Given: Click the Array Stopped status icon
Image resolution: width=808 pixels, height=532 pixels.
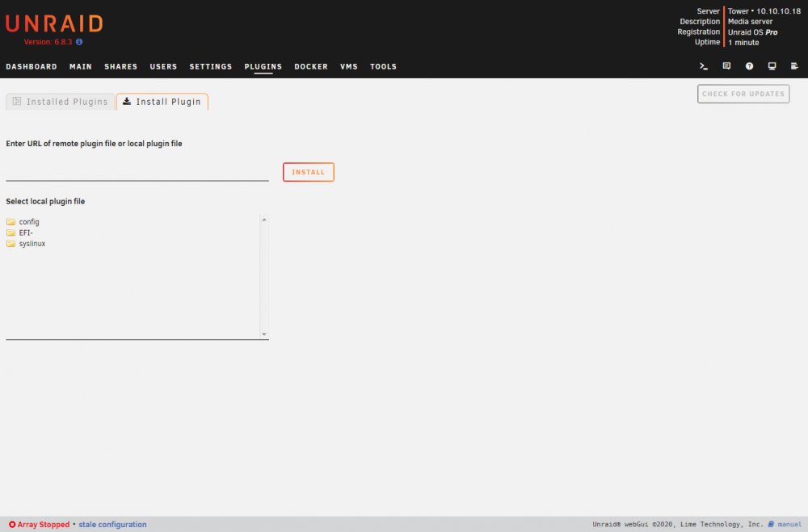Looking at the screenshot, I should [x=12, y=524].
